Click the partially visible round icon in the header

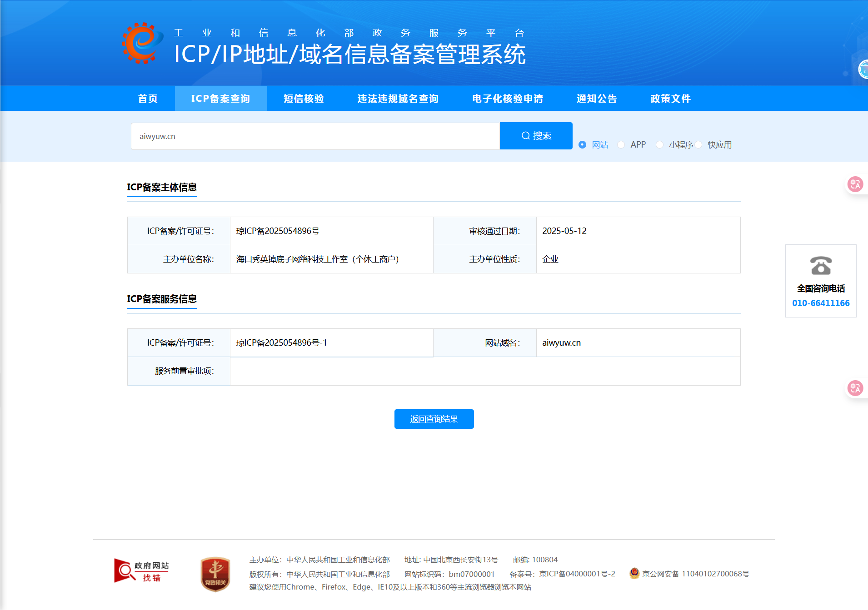click(x=863, y=70)
